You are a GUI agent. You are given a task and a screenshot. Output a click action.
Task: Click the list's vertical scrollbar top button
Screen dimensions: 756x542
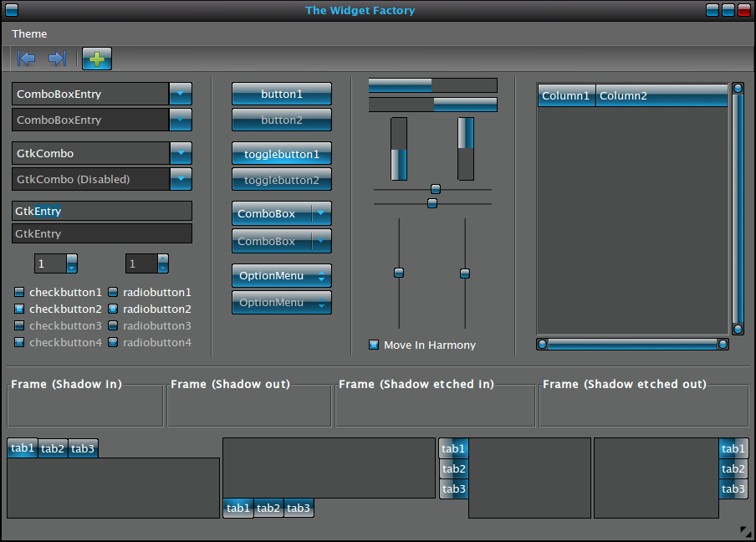pyautogui.click(x=738, y=89)
